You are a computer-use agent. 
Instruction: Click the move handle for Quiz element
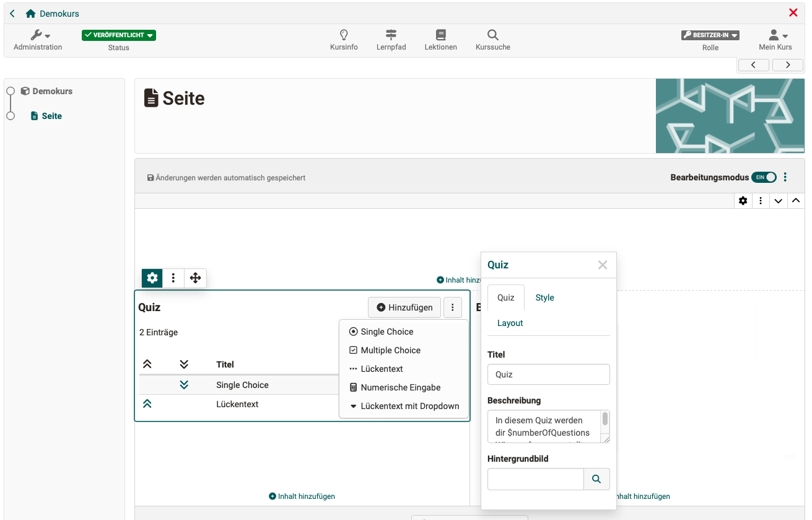[x=195, y=278]
